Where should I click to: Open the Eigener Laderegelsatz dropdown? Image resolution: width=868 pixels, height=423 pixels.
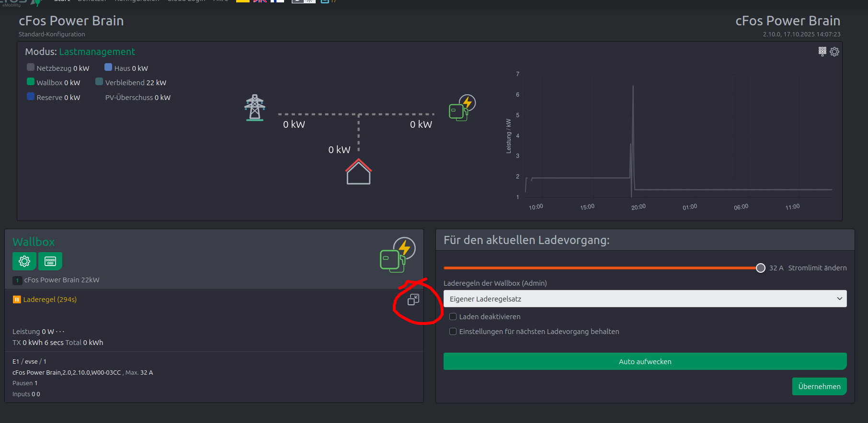click(645, 299)
